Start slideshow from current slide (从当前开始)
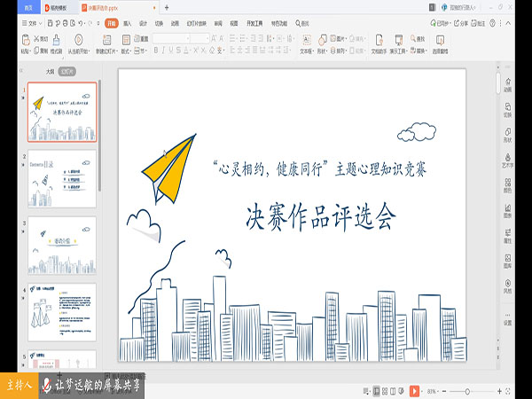Screen dimensions: 532x399 (x=80, y=42)
